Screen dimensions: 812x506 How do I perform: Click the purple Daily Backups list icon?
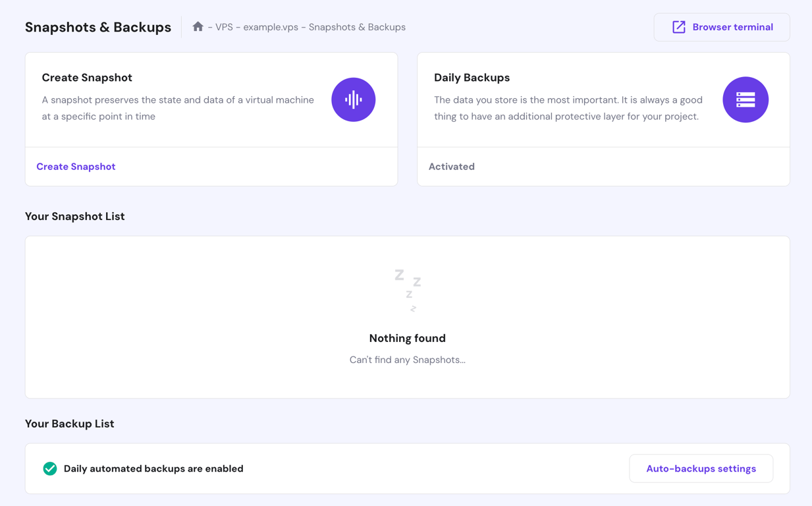click(x=745, y=99)
